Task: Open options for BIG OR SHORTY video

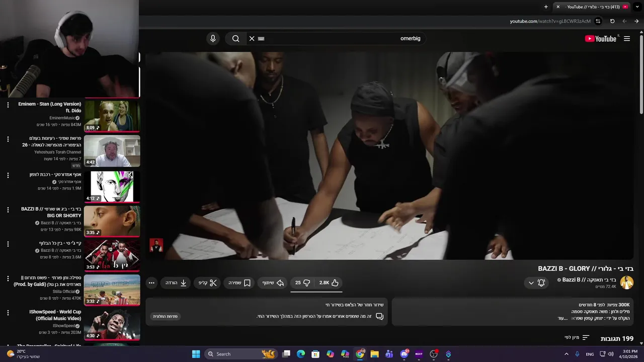Action: (8, 210)
